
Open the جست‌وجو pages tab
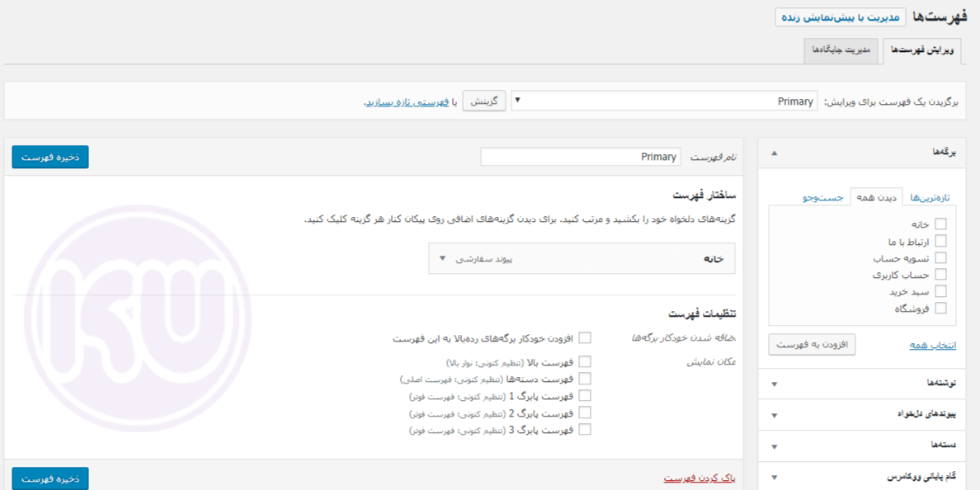pyautogui.click(x=823, y=198)
